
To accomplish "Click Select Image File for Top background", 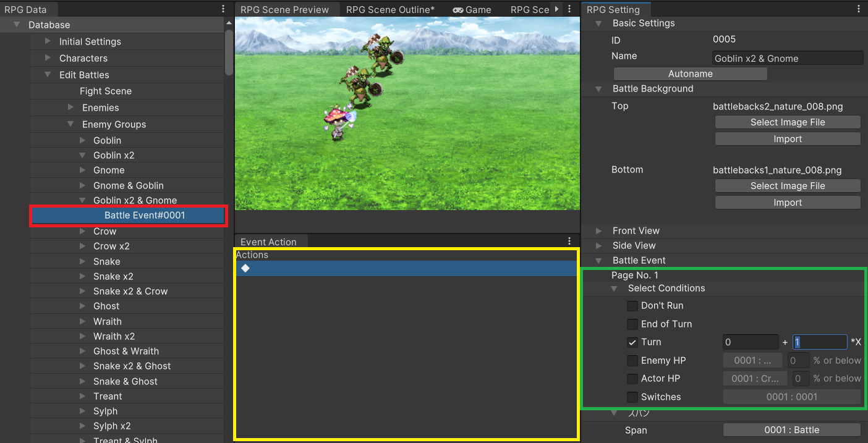I will [x=788, y=122].
